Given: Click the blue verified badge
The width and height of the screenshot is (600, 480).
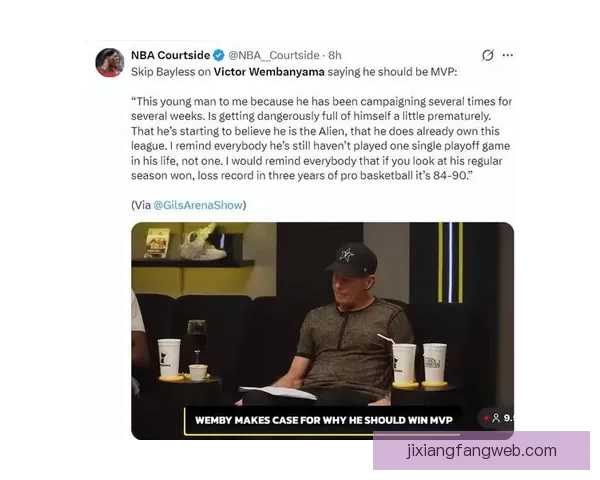Looking at the screenshot, I should pos(218,56).
